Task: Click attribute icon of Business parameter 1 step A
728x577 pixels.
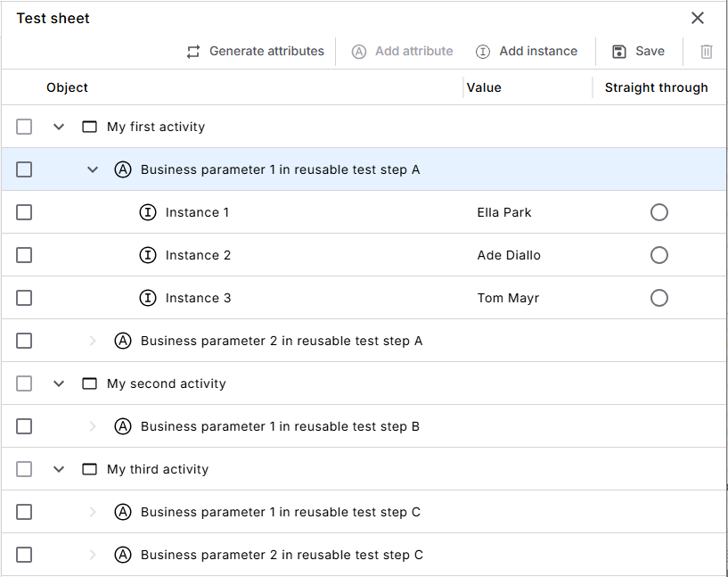Action: pyautogui.click(x=123, y=169)
